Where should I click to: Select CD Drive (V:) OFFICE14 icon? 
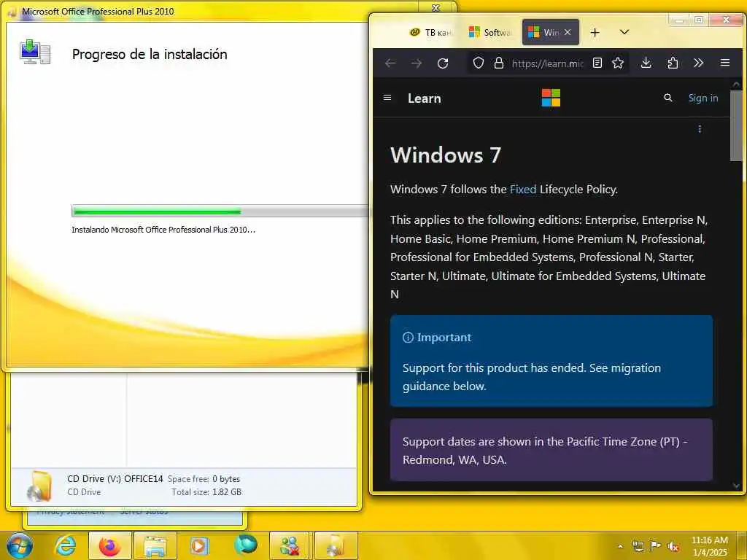point(40,486)
